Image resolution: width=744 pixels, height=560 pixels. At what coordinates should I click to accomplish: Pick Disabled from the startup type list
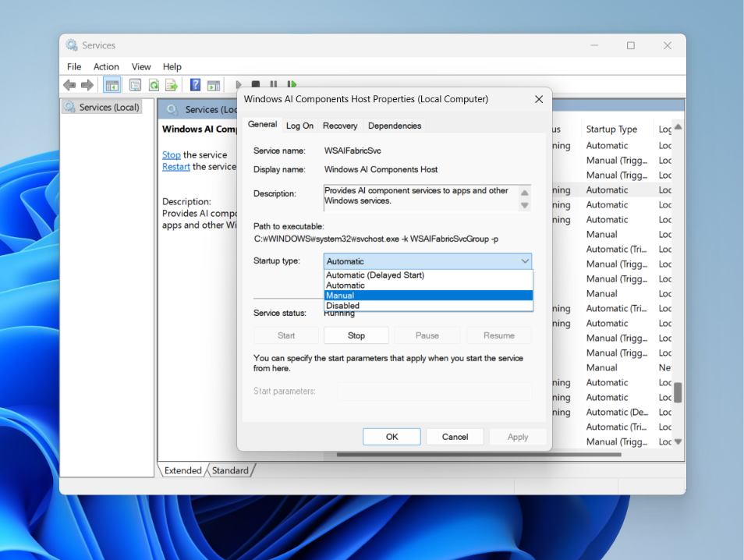pos(428,306)
